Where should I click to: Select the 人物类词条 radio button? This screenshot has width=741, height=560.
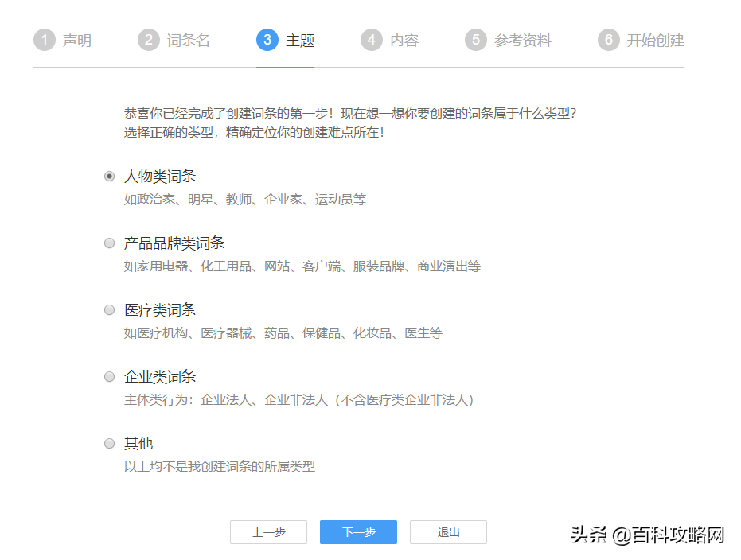[110, 177]
